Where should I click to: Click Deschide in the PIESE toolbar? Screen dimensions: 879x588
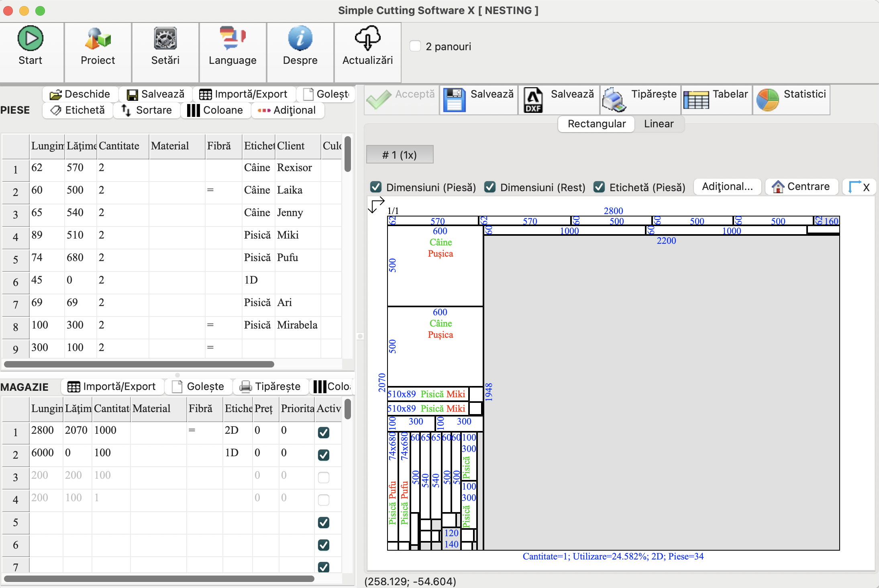pyautogui.click(x=80, y=94)
